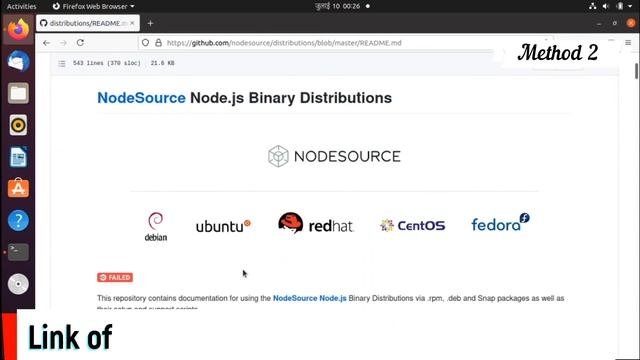Screen dimensions: 640x360
Task: Expand the system menu arrow
Action: 630,6
